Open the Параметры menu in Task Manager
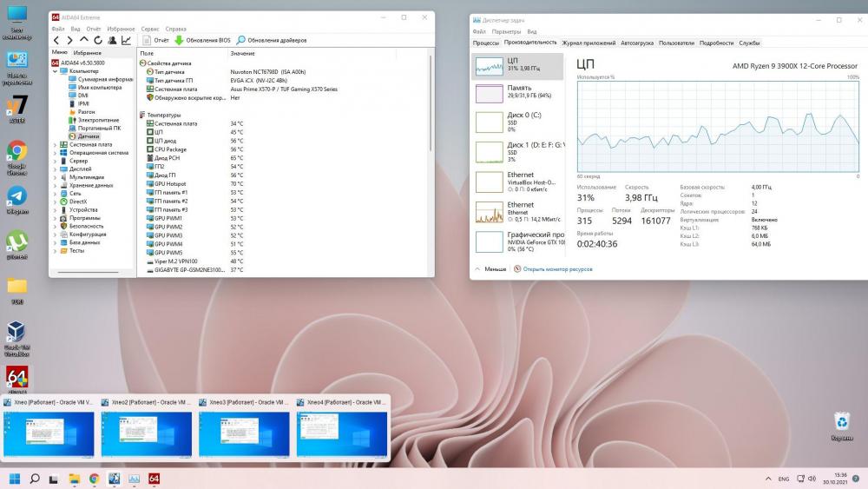 pyautogui.click(x=506, y=31)
